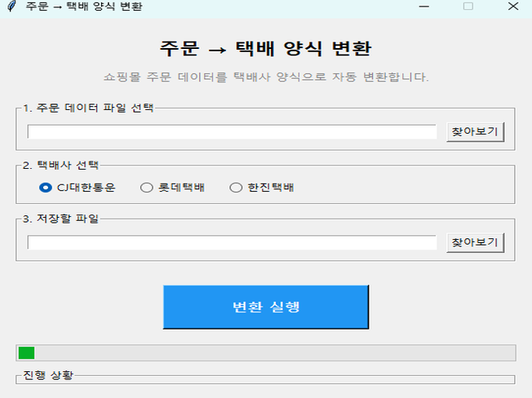This screenshot has width=532, height=398.
Task: Click the gray subtitle description text
Action: (x=266, y=77)
